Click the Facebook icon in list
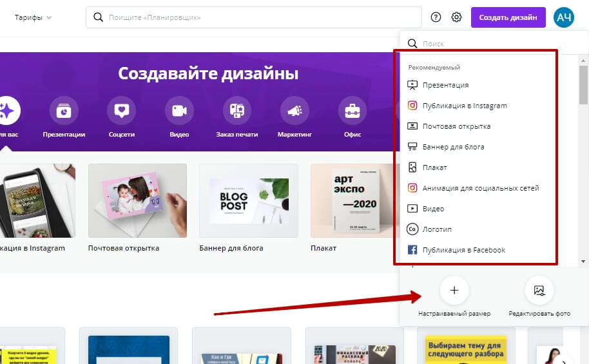 pyautogui.click(x=412, y=250)
